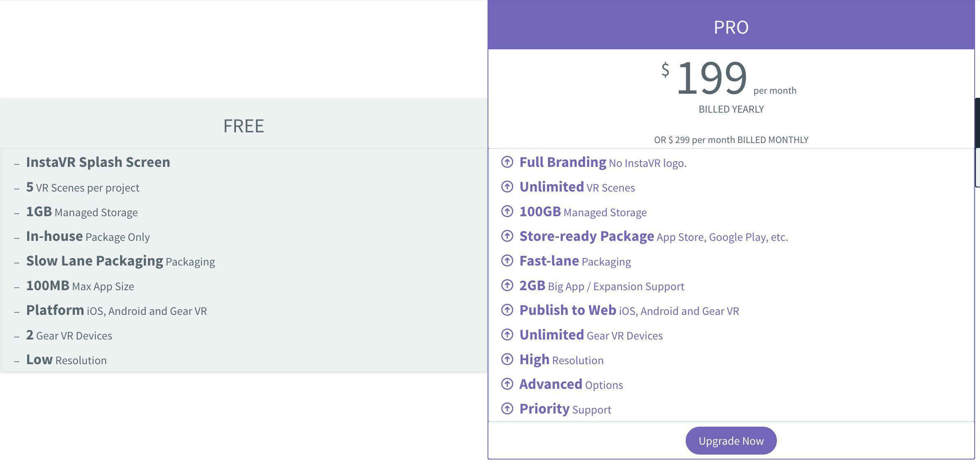Screen dimensions: 980x462
Task: Click the upgrade icon next to 100GB Managed Storage
Action: [507, 211]
